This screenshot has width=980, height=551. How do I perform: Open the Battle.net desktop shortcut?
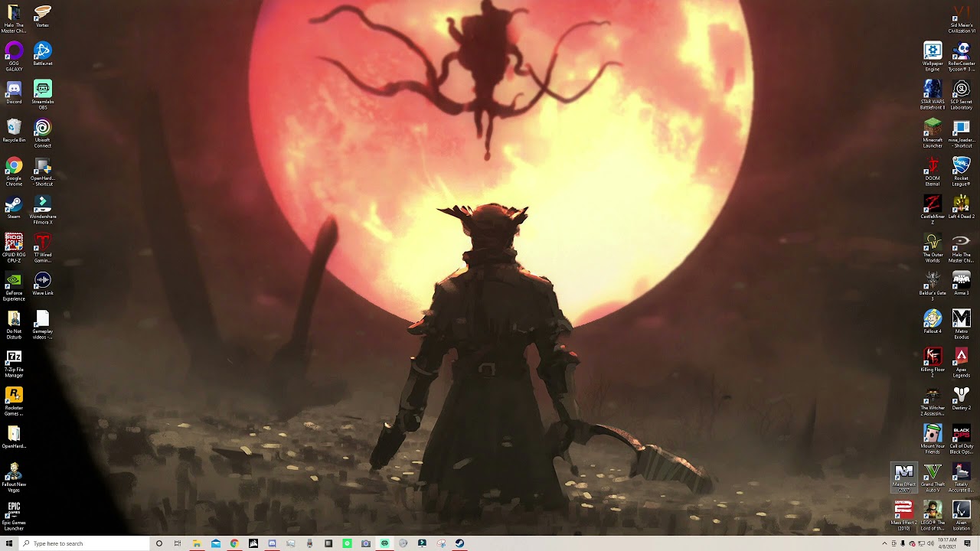click(x=42, y=54)
